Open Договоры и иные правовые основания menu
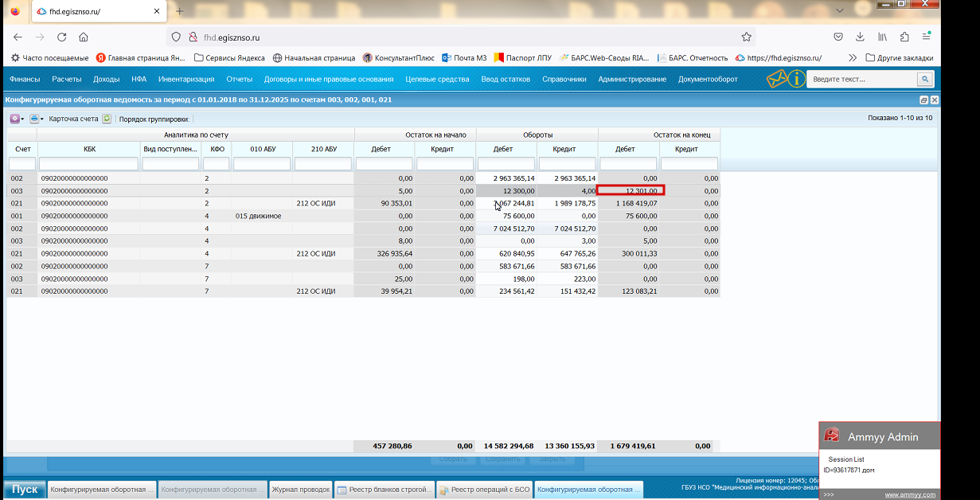The image size is (980, 500). click(329, 80)
